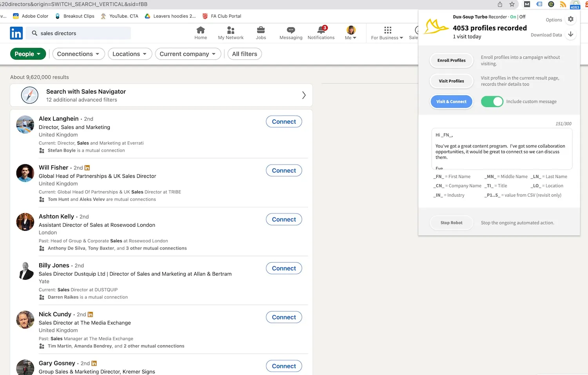
Task: Expand the Locations filter
Action: (x=130, y=54)
